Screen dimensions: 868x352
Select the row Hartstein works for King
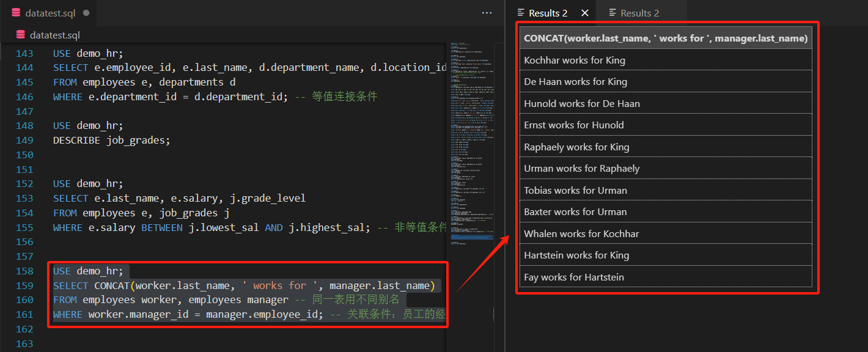[x=666, y=255]
